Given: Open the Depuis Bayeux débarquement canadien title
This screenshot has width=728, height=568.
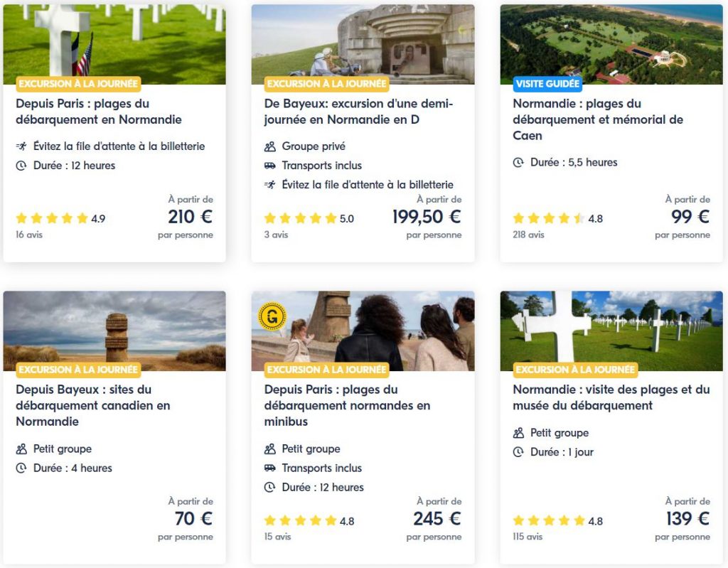Looking at the screenshot, I should 93,405.
